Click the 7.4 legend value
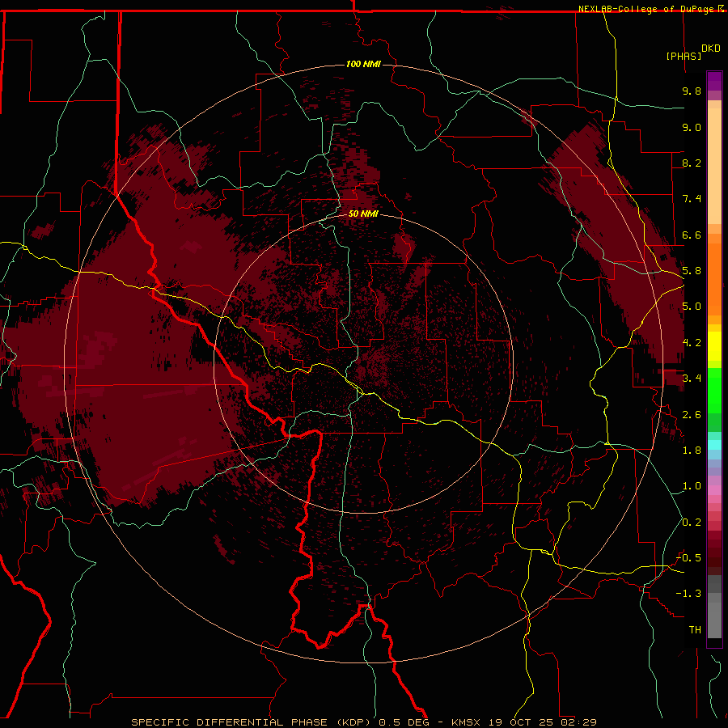Screen dimensions: 728x728 tap(692, 199)
